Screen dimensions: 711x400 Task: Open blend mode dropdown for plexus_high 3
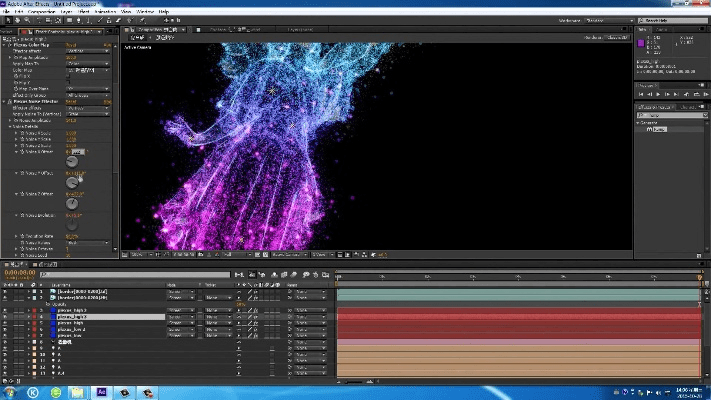click(181, 317)
